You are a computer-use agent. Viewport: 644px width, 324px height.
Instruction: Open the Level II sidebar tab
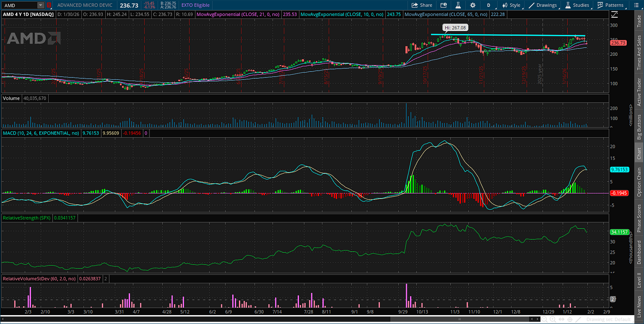pos(639,281)
